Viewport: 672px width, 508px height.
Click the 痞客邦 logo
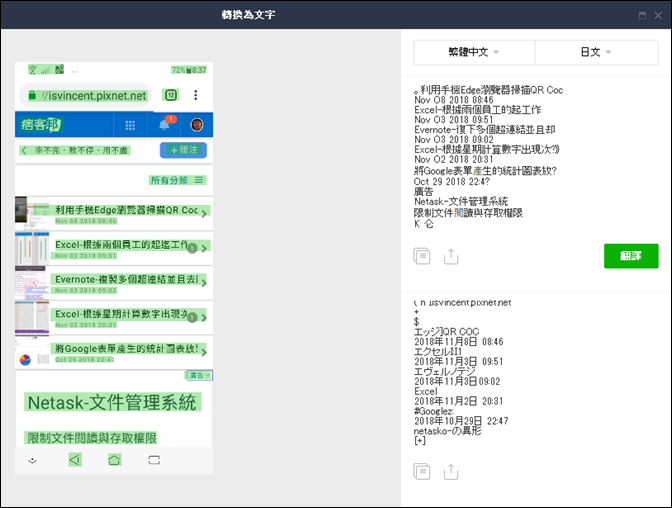tap(41, 125)
